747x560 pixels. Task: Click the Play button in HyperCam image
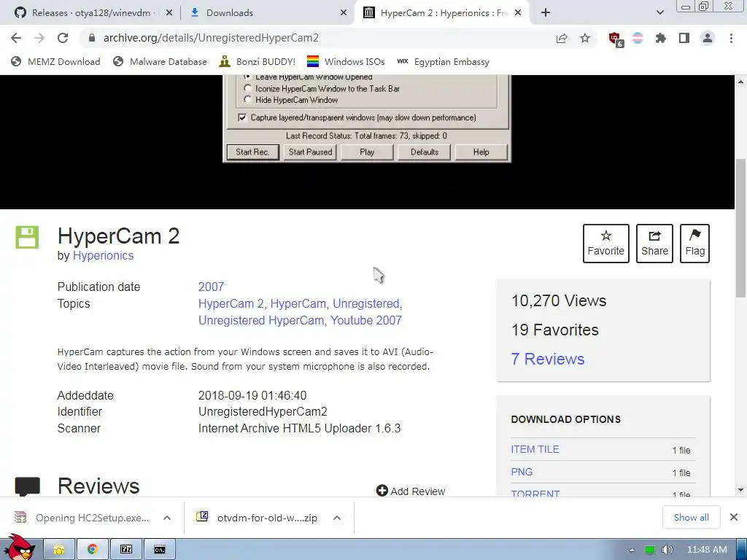pos(367,152)
